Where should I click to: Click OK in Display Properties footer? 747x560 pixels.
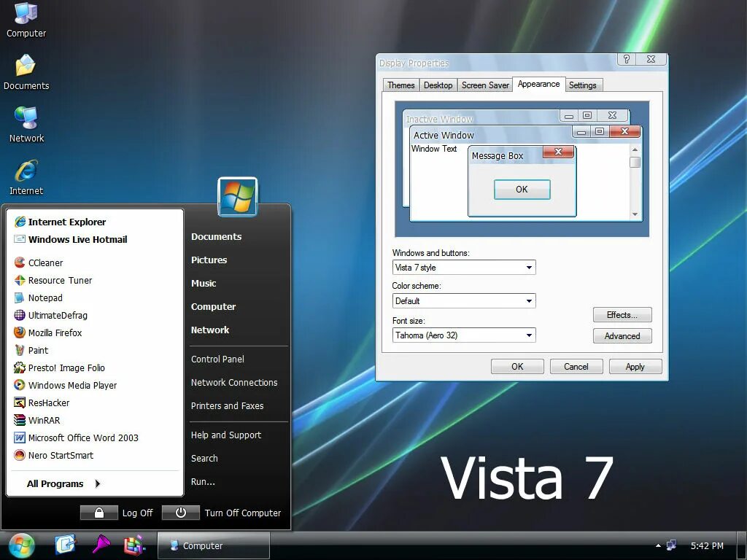tap(517, 367)
